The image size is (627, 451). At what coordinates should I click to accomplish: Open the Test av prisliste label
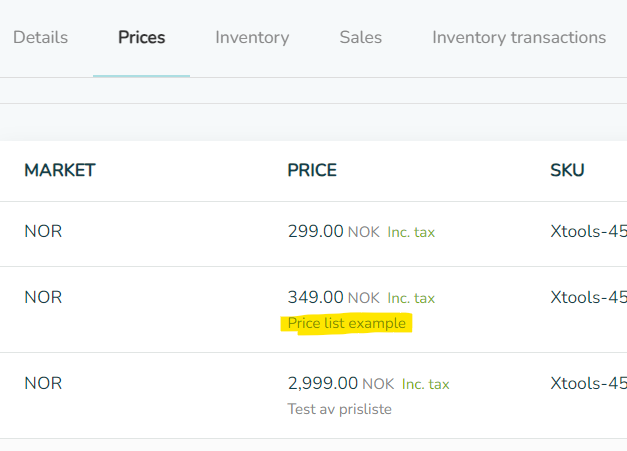pos(339,409)
